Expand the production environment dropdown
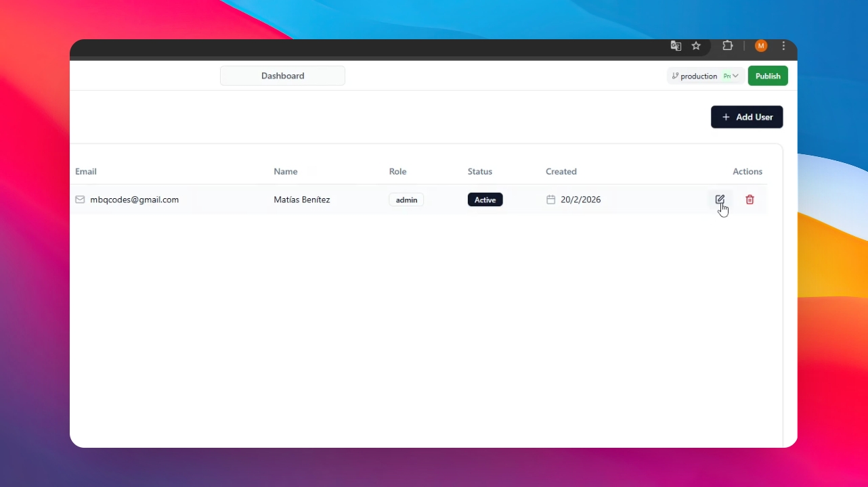 (x=706, y=76)
